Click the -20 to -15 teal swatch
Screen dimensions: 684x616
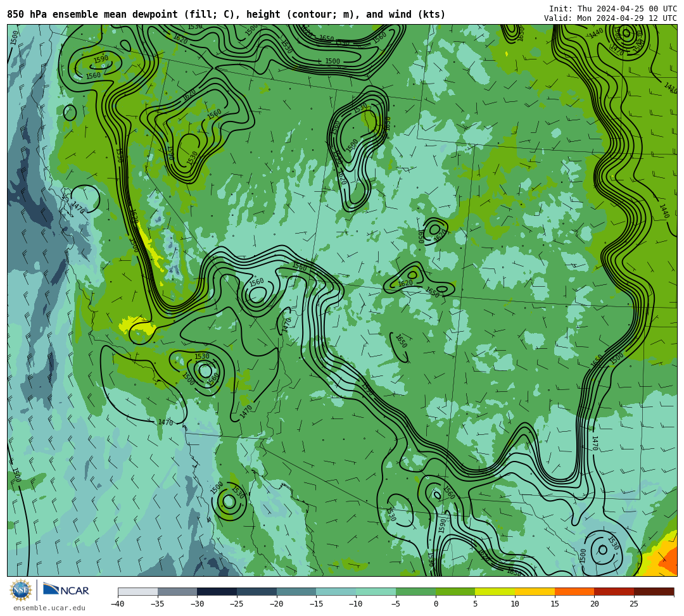click(x=296, y=591)
